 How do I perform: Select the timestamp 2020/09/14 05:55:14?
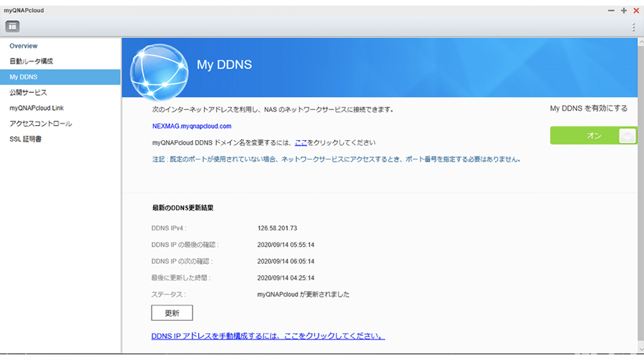[x=286, y=245]
